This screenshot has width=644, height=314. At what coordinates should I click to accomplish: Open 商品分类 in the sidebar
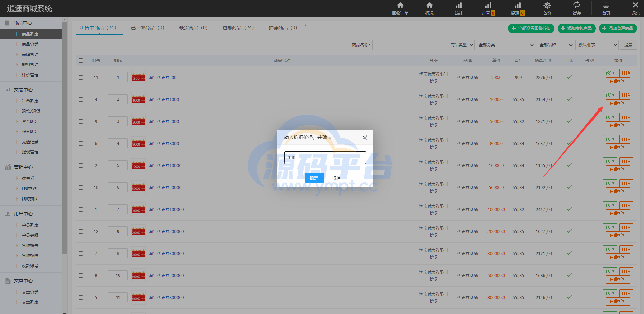tap(30, 44)
